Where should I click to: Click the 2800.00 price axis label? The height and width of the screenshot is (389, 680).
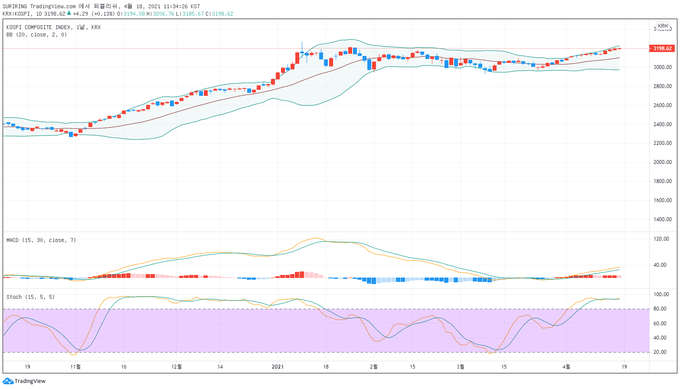[x=663, y=86]
